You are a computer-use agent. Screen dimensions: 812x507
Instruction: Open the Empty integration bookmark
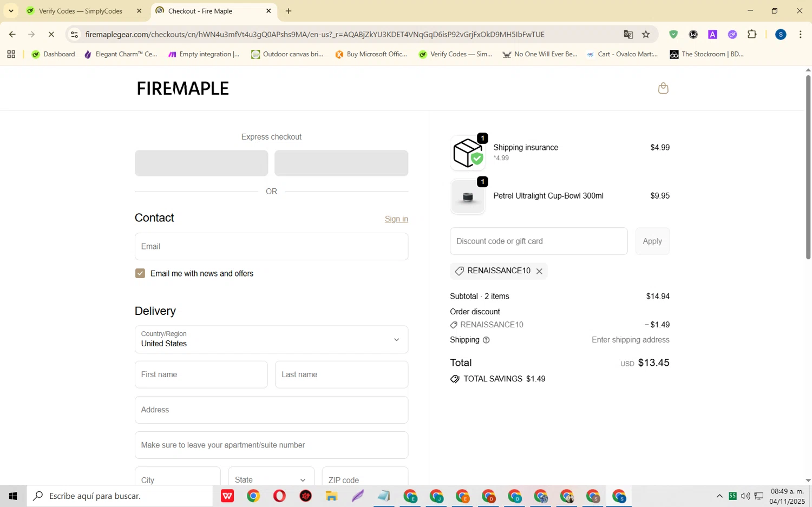click(204, 54)
